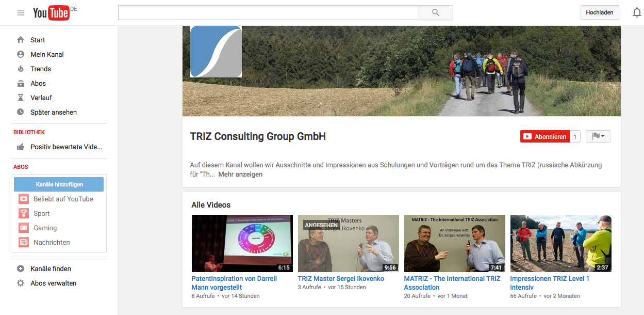644x315 pixels.
Task: Open the PatentInspiration von Darrell Mann link
Action: click(x=234, y=282)
